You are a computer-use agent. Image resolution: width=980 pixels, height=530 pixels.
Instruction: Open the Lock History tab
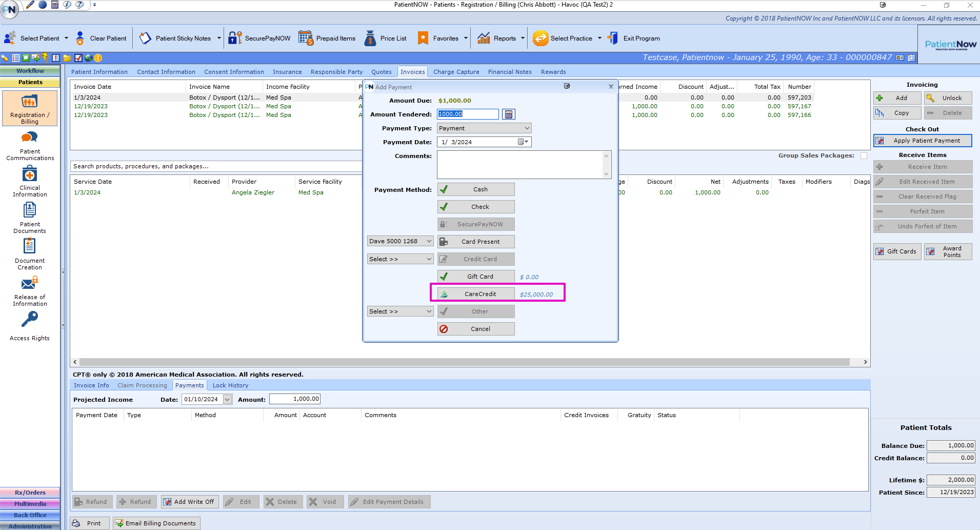coord(230,385)
